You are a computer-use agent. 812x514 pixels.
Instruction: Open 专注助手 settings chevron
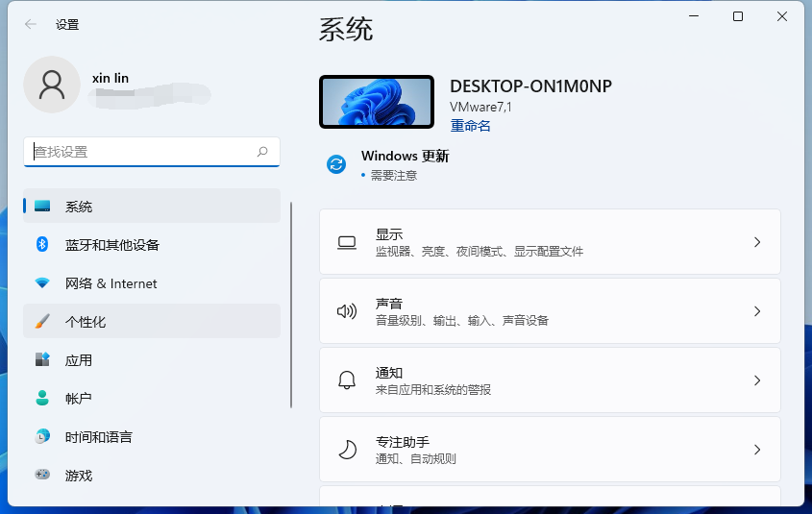tap(757, 450)
